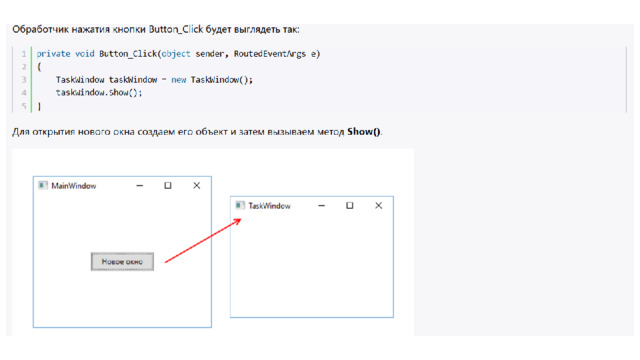Maximize the MainWindow window
Viewport: 640px width, 360px height.
(168, 185)
